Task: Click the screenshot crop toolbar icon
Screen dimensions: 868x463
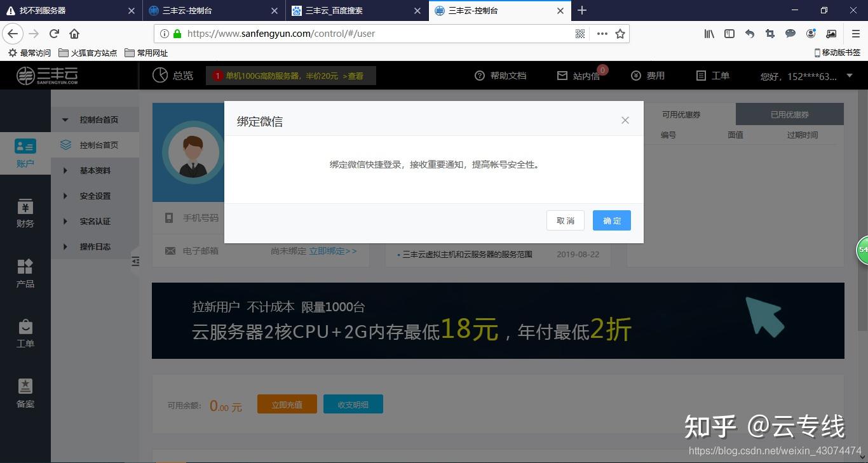Action: click(770, 34)
